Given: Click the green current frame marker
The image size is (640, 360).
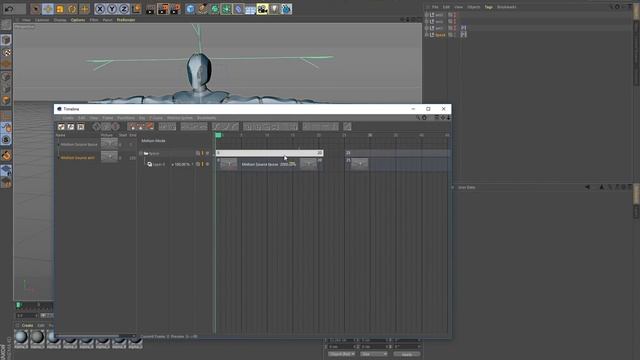Looking at the screenshot, I should [218, 135].
